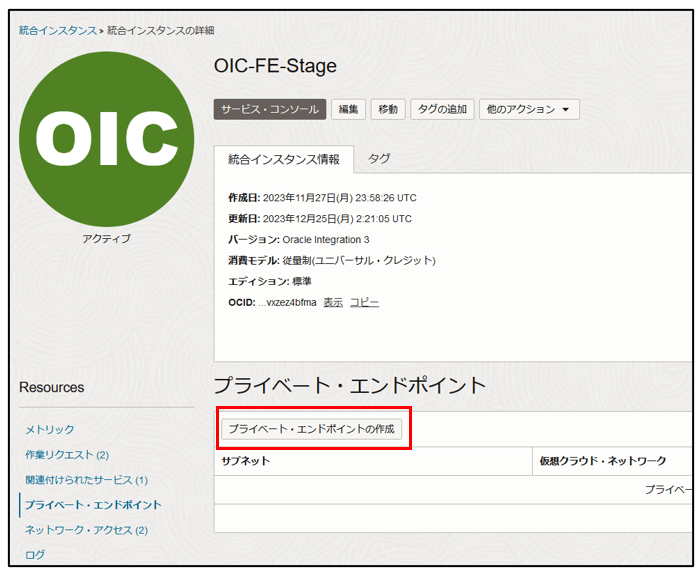Click the 仮想クラウド・ネットワーク column header
Image resolution: width=697 pixels, height=572 pixels.
(x=603, y=461)
